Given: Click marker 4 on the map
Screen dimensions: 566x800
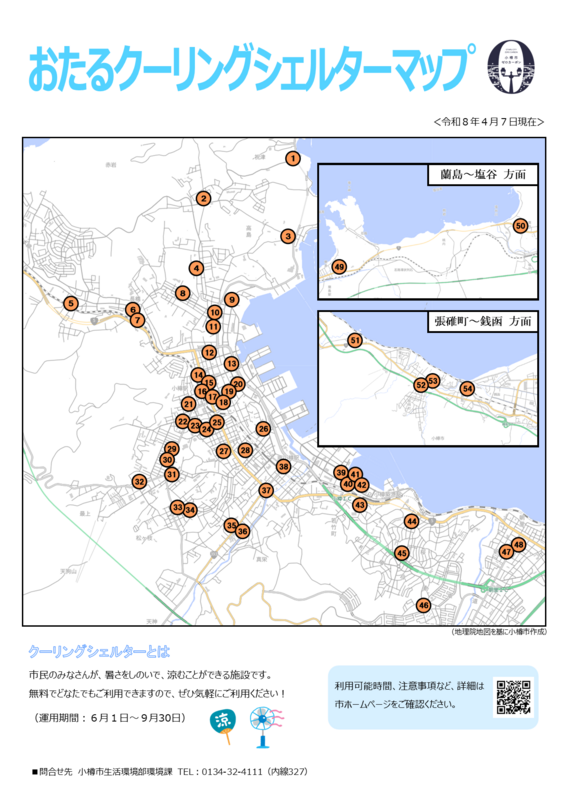Looking at the screenshot, I should [x=196, y=268].
